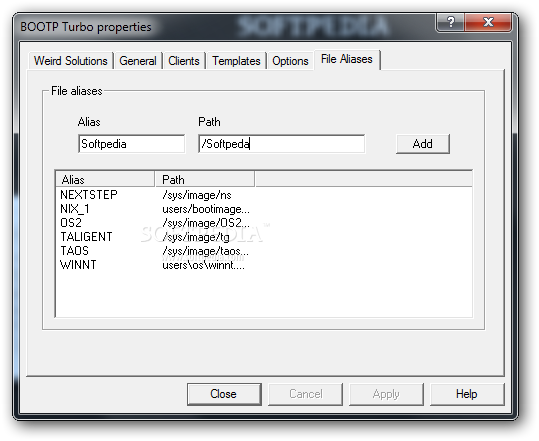
Task: Switch to the Templates tab
Action: tap(236, 61)
